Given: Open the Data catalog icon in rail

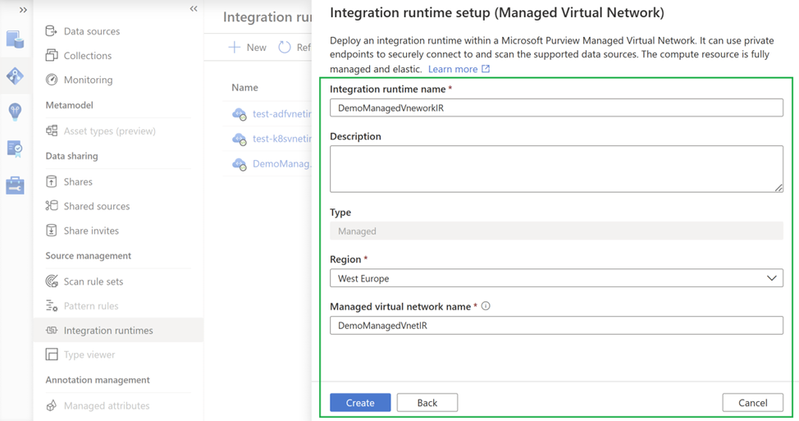Looking at the screenshot, I should tap(15, 40).
